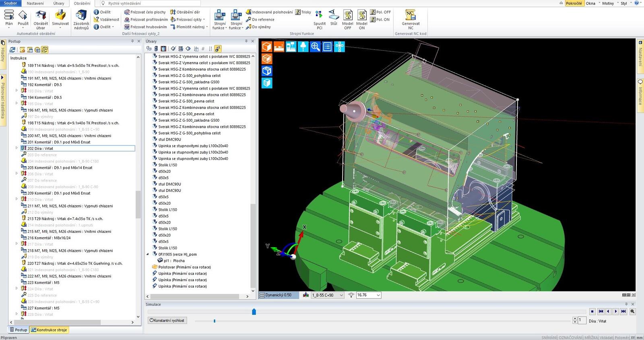
Task: Click the Simulovat icon in ribbon
Action: pyautogui.click(x=60, y=19)
